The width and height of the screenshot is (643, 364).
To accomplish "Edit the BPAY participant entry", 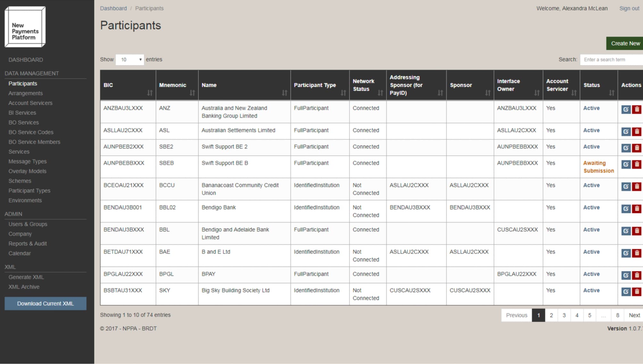I will pyautogui.click(x=626, y=276).
